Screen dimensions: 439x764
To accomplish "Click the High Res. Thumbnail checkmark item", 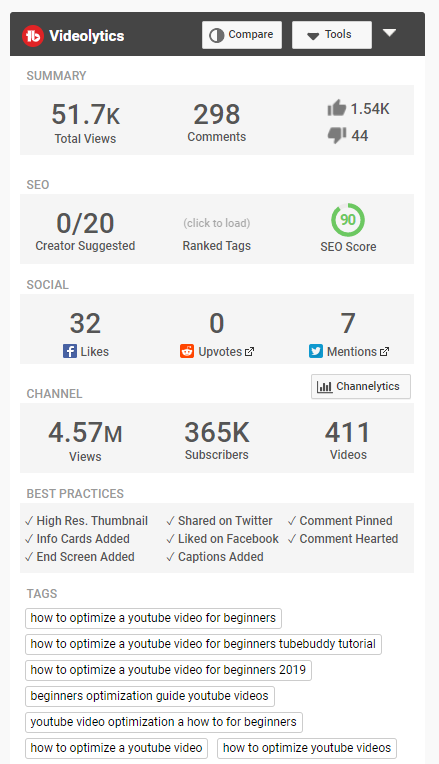I will [86, 520].
